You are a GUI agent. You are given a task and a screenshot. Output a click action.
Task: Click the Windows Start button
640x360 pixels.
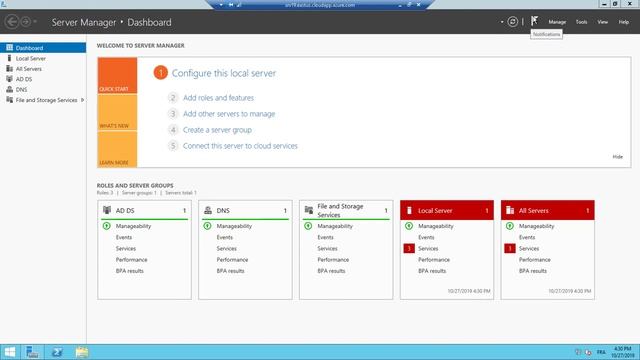10,352
